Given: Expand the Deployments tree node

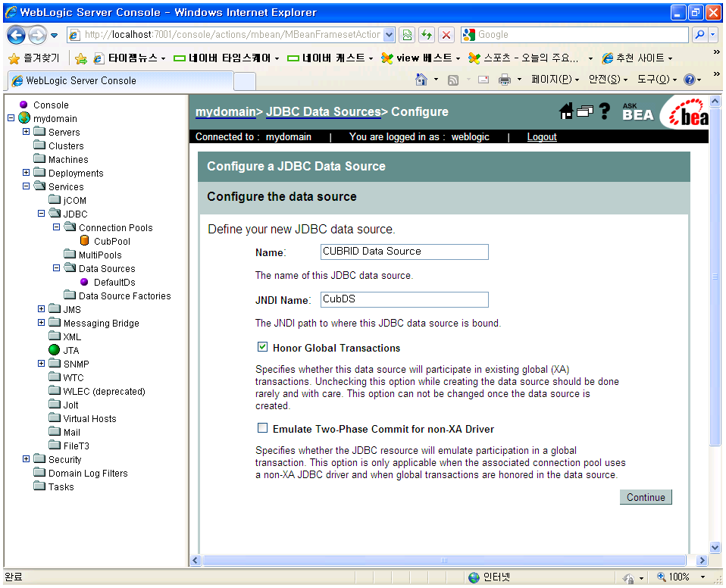Looking at the screenshot, I should (x=26, y=172).
